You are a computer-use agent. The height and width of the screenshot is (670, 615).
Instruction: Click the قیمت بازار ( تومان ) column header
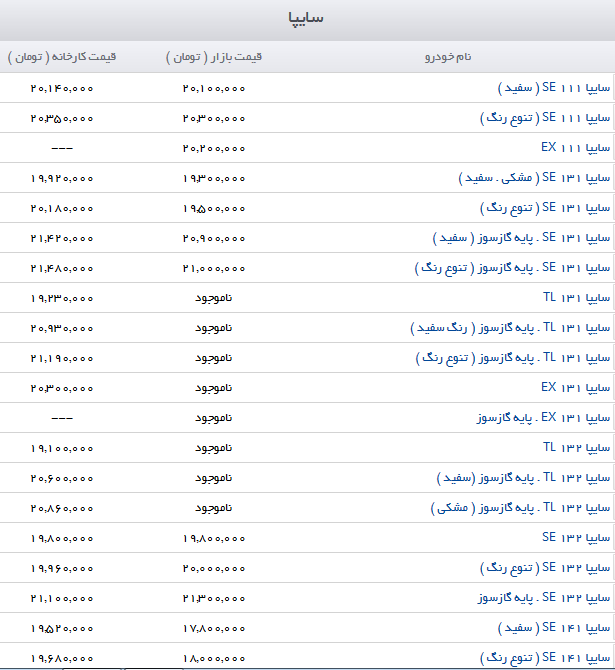coord(214,56)
